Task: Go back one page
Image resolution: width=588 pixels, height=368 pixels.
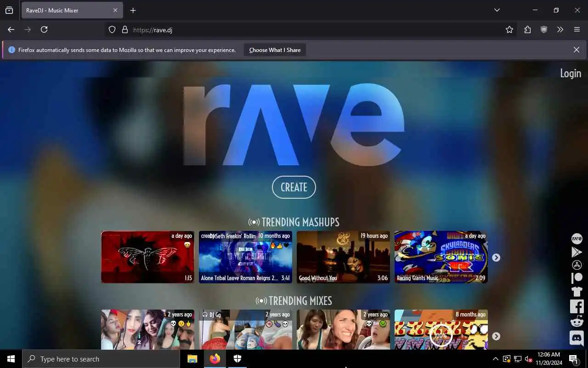Action: pos(11,29)
